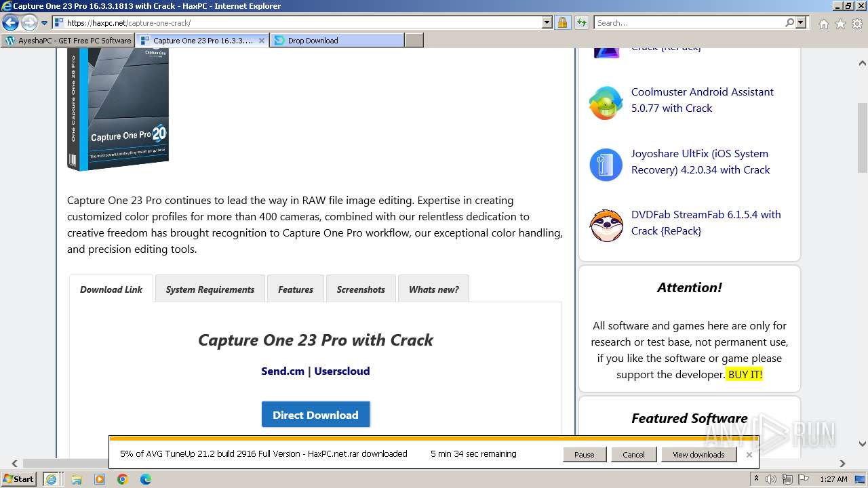Click the network tray icon
The image size is (868, 488).
787,479
